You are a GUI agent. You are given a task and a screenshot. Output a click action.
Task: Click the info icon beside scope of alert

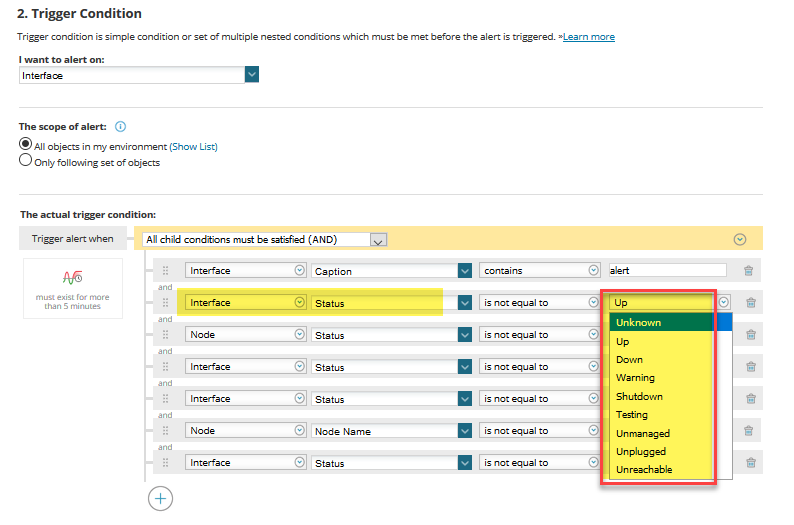tap(120, 127)
